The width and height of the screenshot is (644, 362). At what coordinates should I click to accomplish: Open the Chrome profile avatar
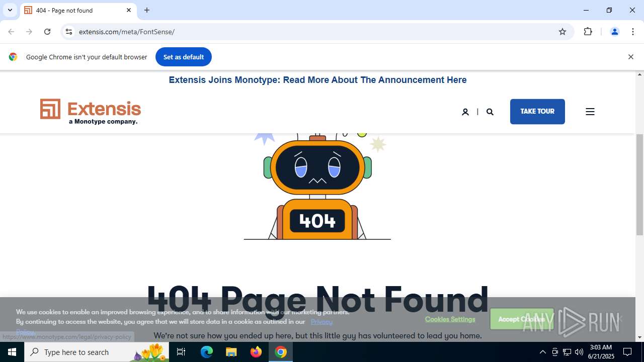coord(614,32)
